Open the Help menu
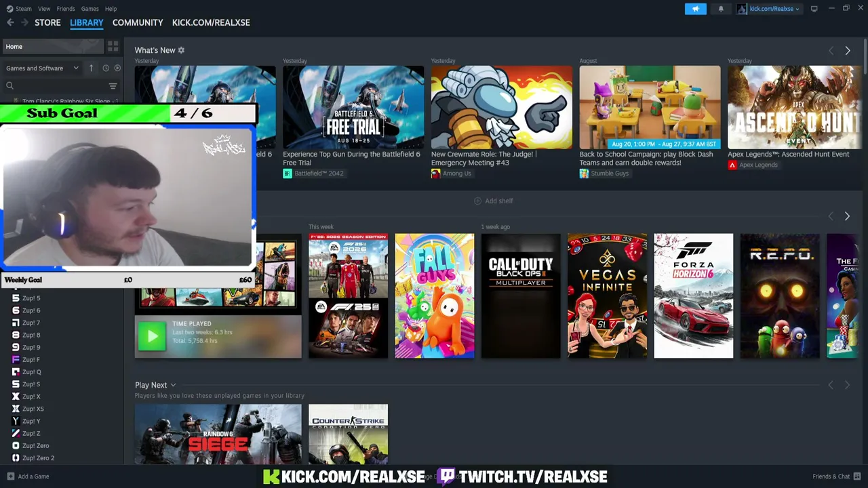This screenshot has width=868, height=488. [111, 9]
